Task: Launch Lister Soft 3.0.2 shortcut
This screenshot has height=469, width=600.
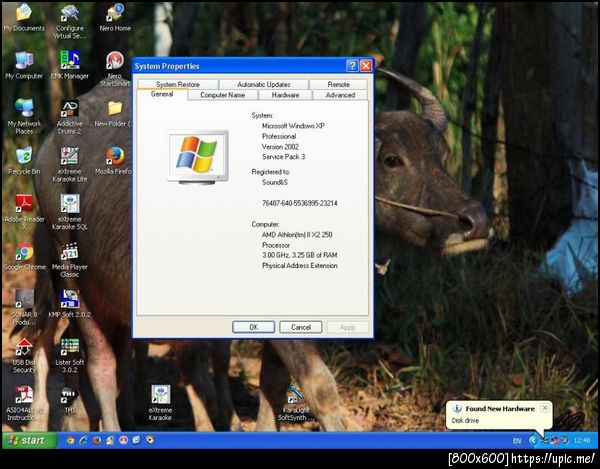Action: click(x=70, y=355)
